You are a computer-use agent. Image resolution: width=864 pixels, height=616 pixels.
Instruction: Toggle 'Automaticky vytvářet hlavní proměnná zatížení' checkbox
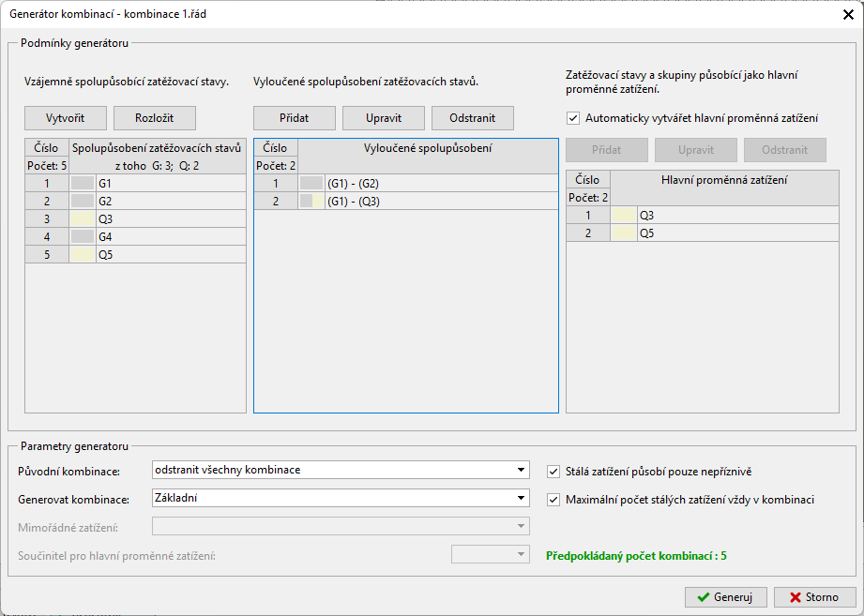click(x=573, y=118)
